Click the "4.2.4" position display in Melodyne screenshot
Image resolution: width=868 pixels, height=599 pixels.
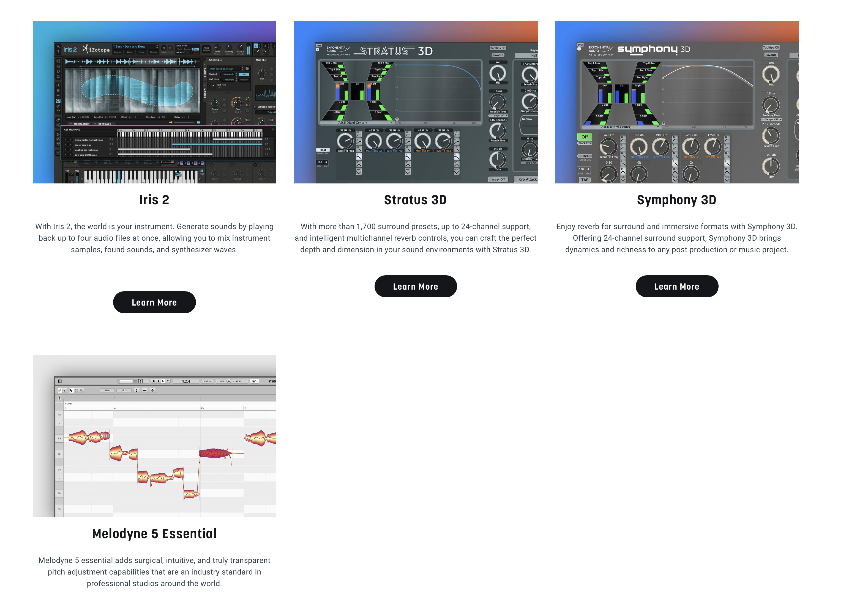coord(186,381)
